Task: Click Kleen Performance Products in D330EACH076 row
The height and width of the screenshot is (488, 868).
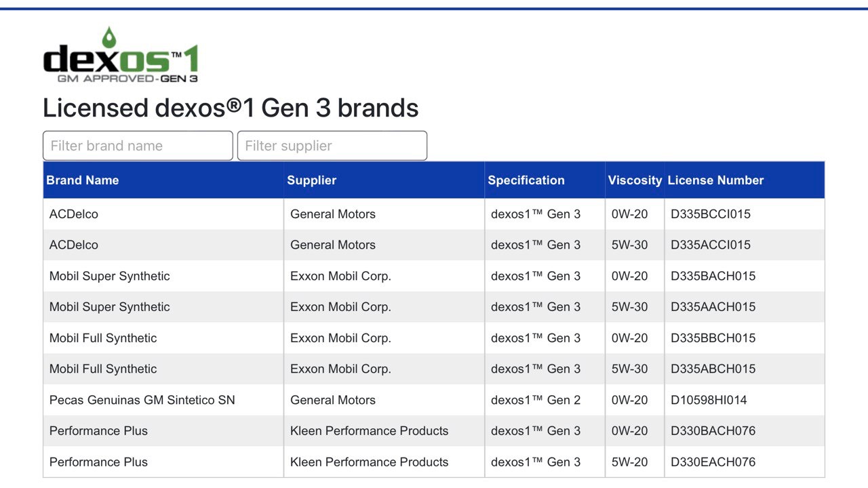Action: (370, 462)
